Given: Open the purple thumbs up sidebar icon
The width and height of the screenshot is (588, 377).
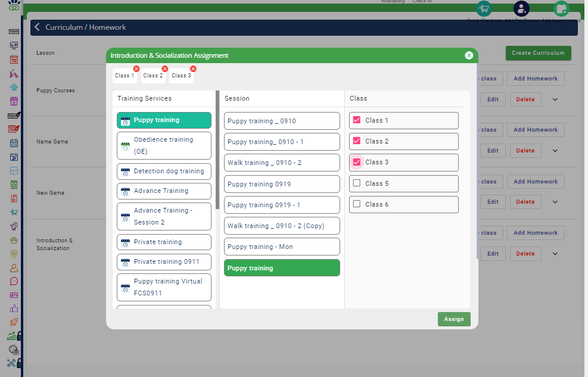Looking at the screenshot, I should [x=14, y=309].
